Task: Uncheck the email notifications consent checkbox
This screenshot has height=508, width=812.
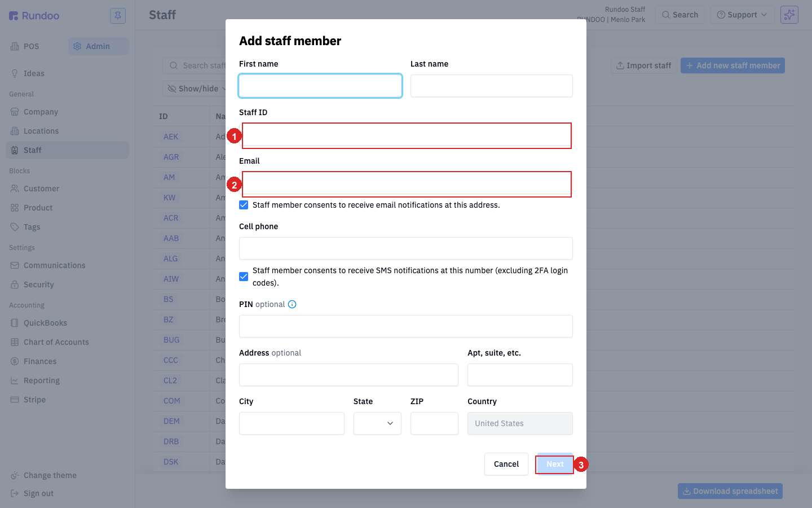Action: pyautogui.click(x=244, y=205)
